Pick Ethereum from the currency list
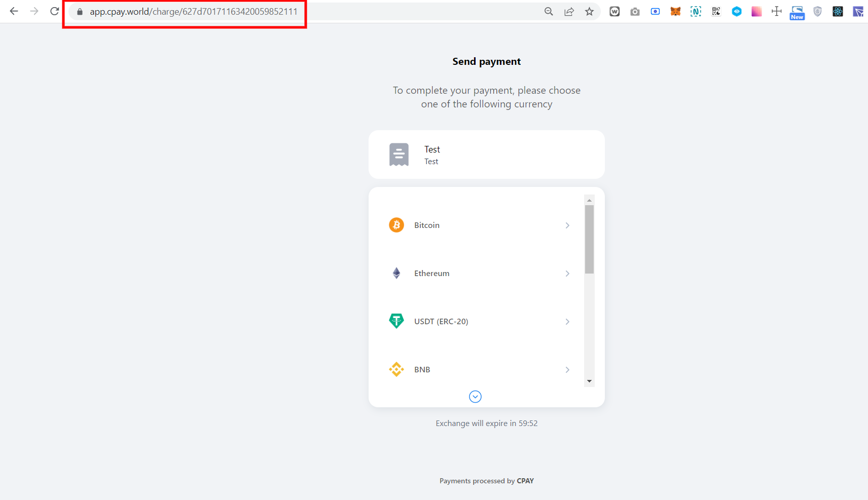 [x=431, y=274]
